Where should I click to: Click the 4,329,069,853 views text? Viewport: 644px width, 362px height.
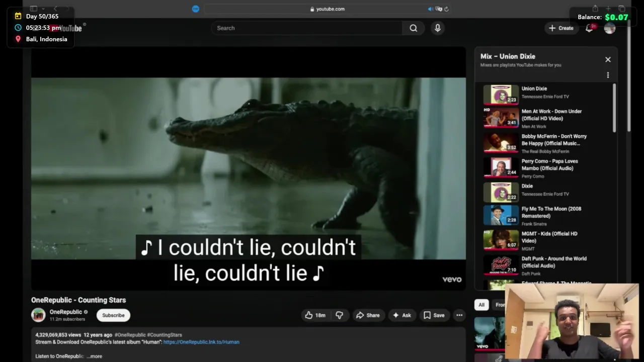click(x=58, y=335)
